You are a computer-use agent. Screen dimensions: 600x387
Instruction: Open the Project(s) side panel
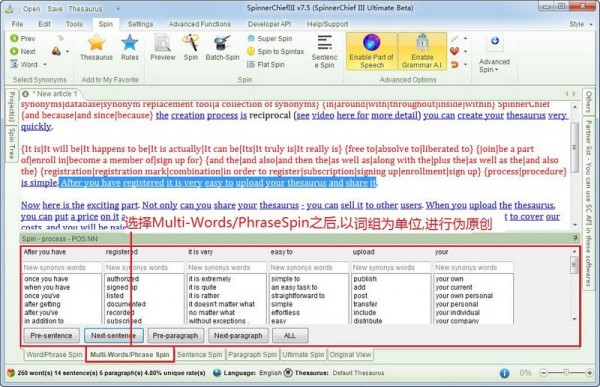[11, 106]
